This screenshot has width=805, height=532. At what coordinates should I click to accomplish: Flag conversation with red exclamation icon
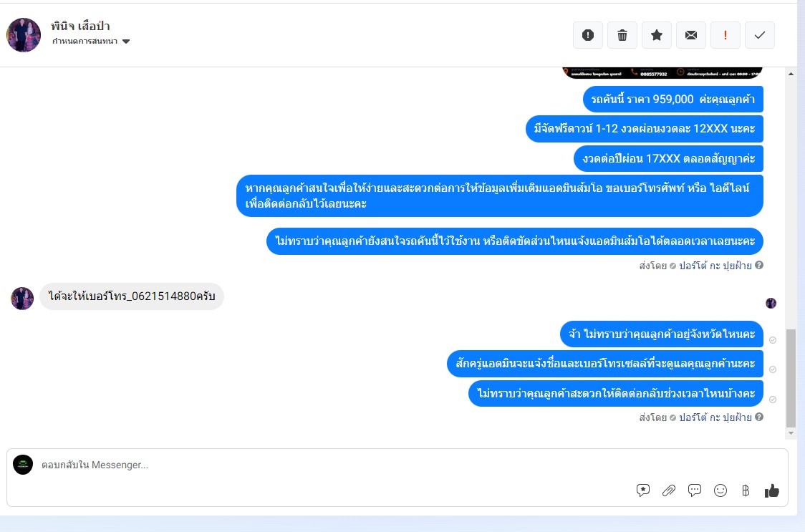pos(726,35)
